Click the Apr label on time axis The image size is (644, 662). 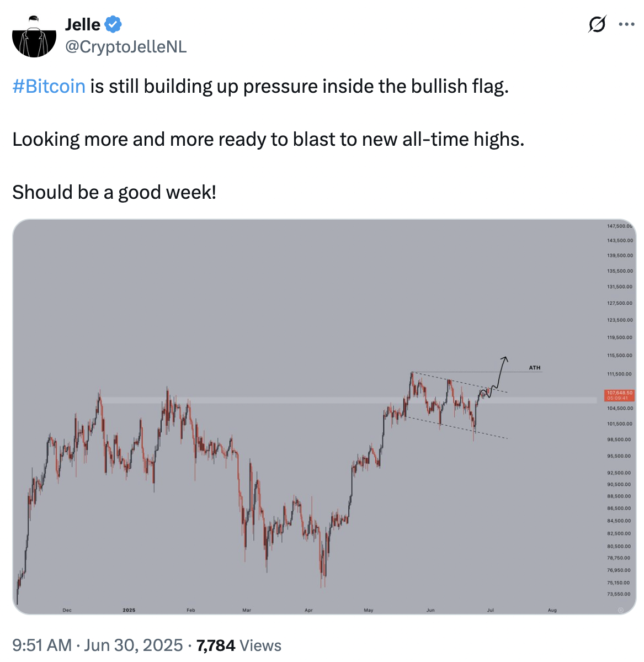point(308,610)
